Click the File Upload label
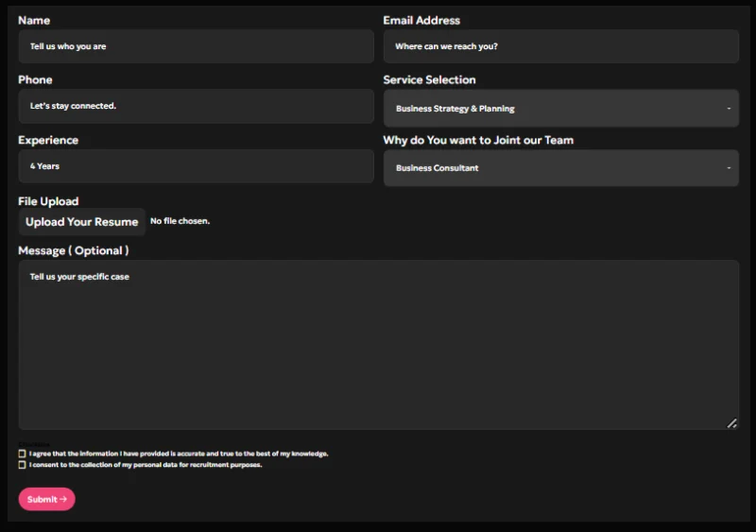Viewport: 756px width, 532px height. (48, 201)
